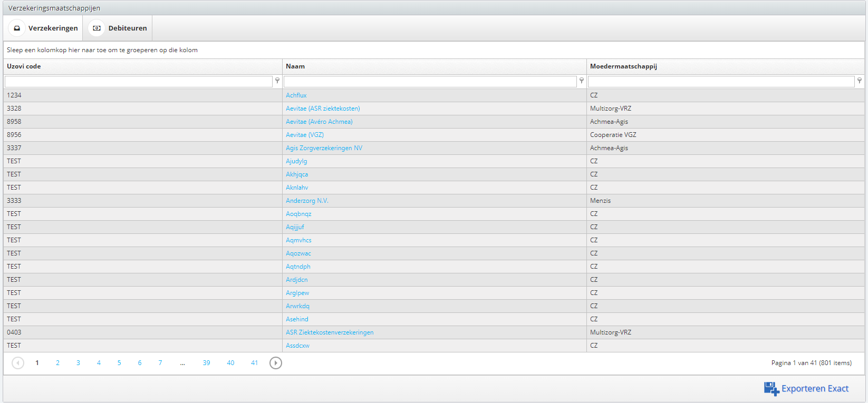The width and height of the screenshot is (868, 403).
Task: Open the Aqozwac link
Action: pyautogui.click(x=298, y=253)
